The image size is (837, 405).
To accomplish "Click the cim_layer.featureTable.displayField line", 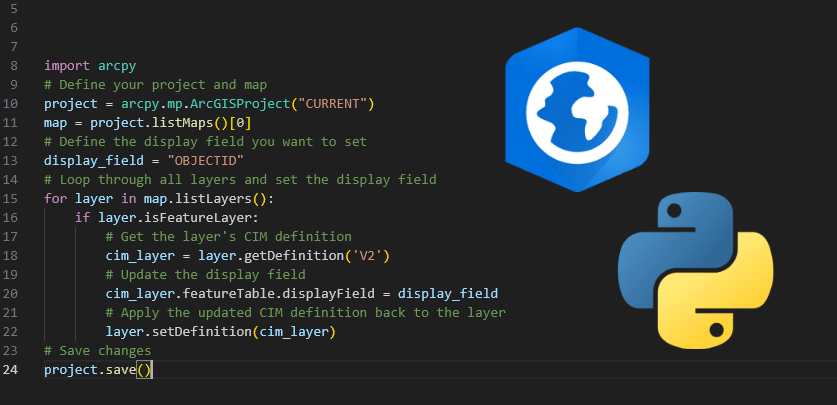I will point(302,293).
